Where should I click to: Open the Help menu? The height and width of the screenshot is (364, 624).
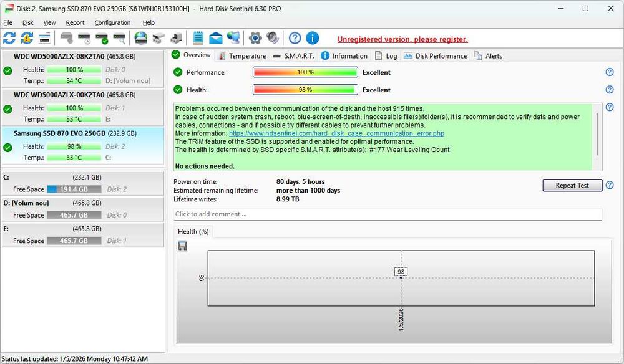tap(149, 22)
